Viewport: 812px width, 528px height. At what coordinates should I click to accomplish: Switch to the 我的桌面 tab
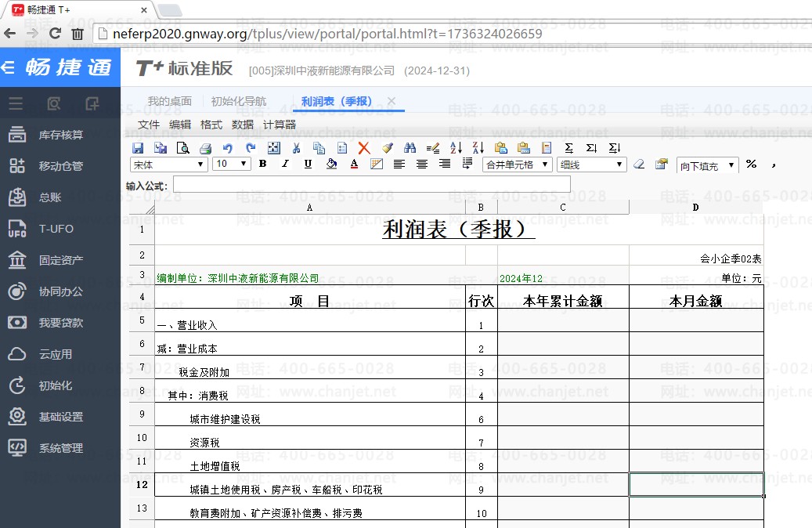coord(170,101)
